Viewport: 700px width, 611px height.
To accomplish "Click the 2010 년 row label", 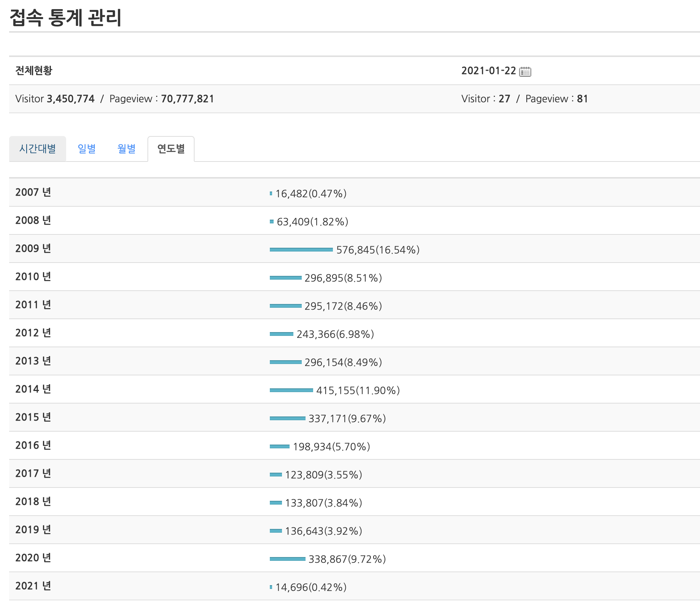I will tap(33, 277).
